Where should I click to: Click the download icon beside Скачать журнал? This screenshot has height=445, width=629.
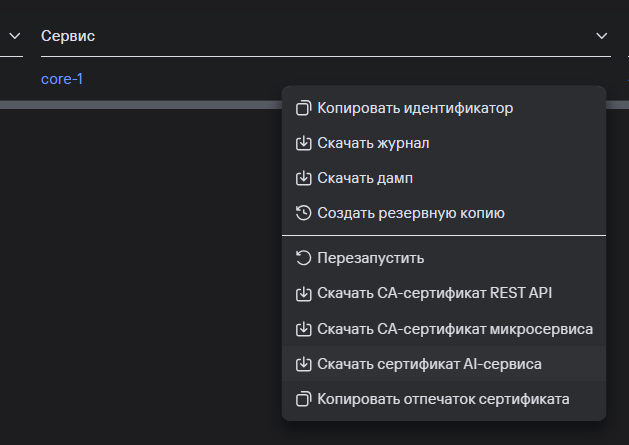tap(303, 143)
